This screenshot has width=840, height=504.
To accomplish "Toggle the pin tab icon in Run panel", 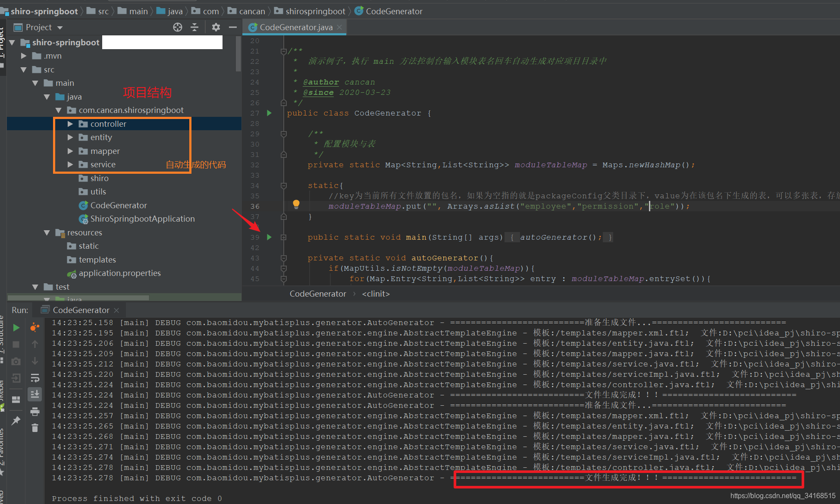I will pos(16,420).
